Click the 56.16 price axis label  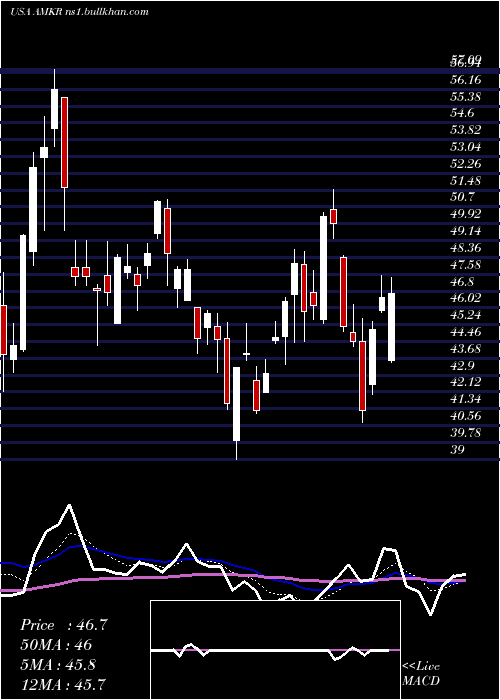coord(466,80)
